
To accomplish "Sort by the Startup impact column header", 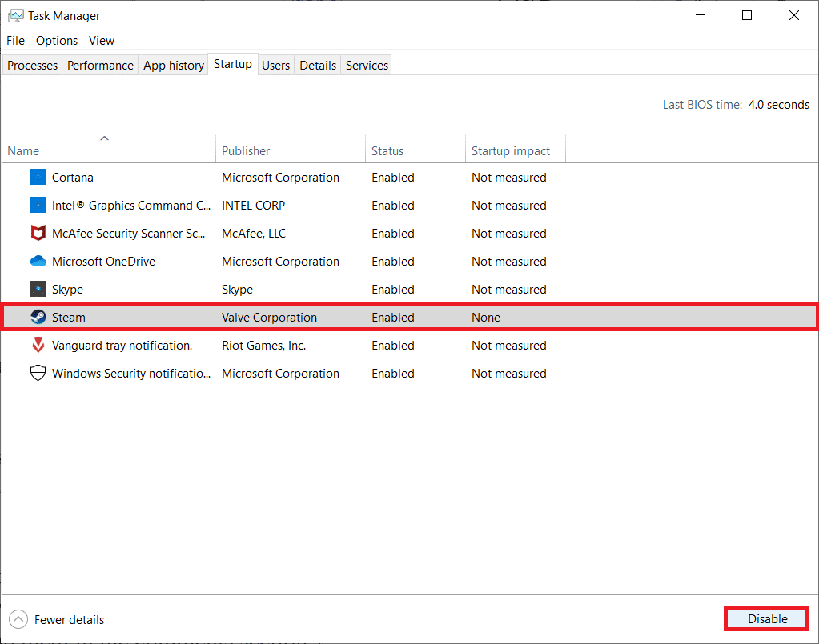I will pyautogui.click(x=515, y=148).
